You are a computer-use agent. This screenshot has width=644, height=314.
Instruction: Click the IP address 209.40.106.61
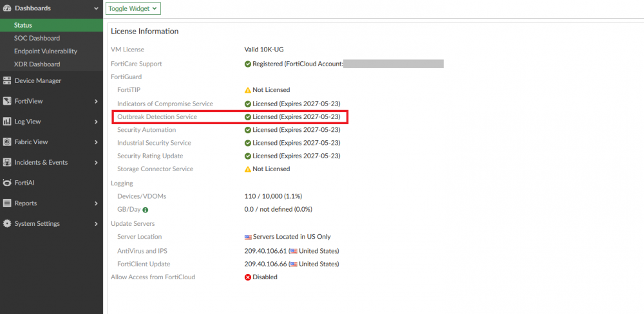click(x=265, y=251)
